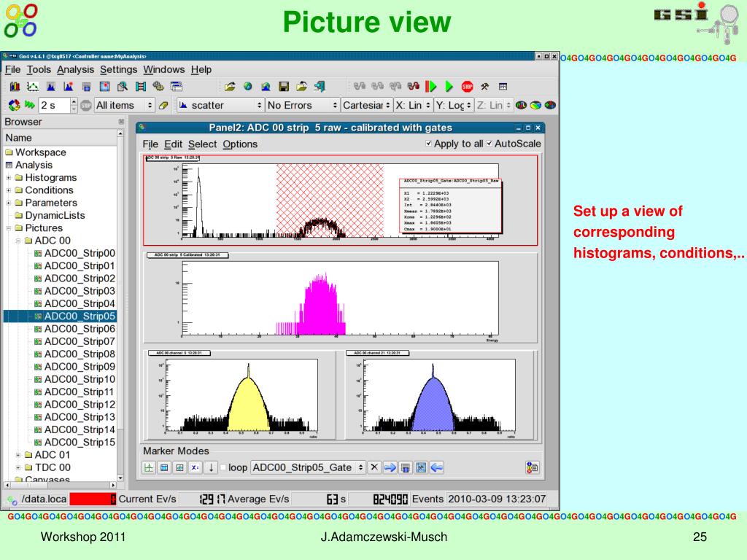Toggle the AutoScale checkbox
Viewport: 747px width, 560px height.
489,144
